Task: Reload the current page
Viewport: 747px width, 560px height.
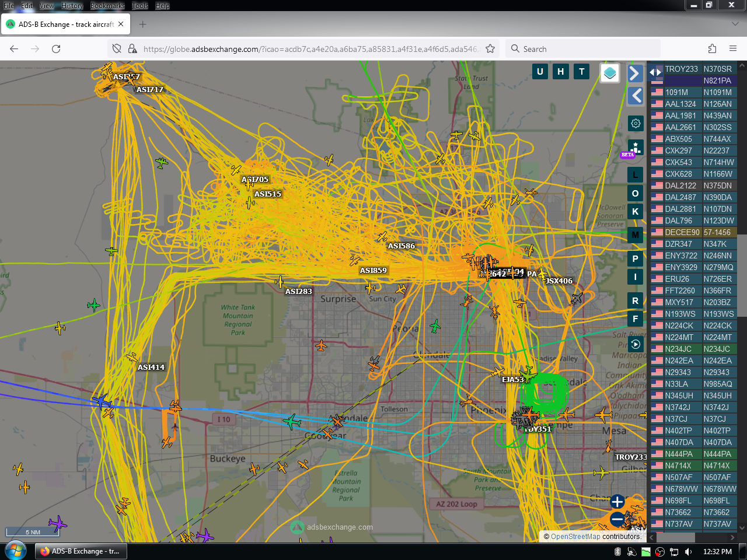Action: tap(56, 49)
